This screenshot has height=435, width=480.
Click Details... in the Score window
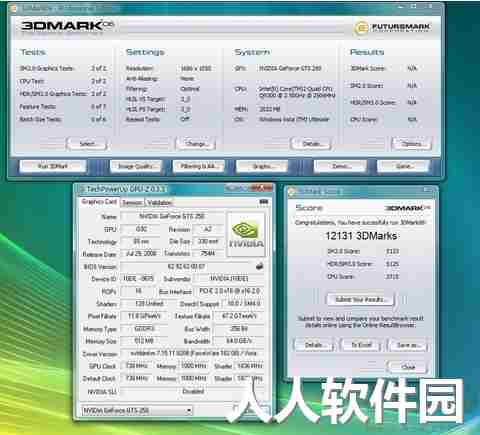[x=314, y=345]
